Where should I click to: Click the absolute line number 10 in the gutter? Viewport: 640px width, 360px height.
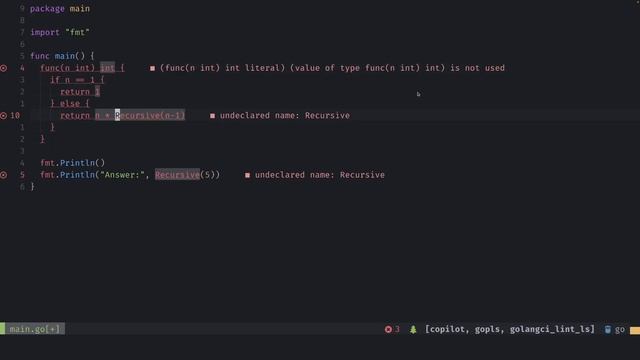[x=15, y=116]
